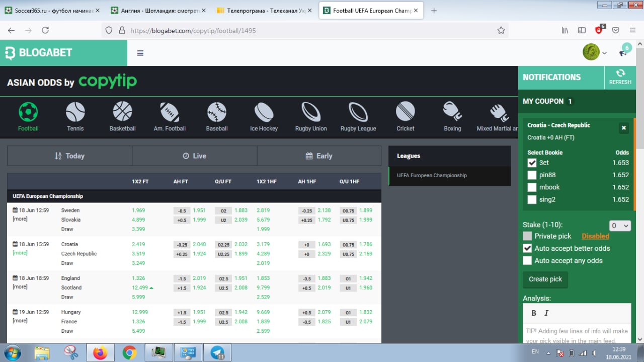Screen dimensions: 644x362
Task: Open the uBlock extension icon
Action: (599, 29)
